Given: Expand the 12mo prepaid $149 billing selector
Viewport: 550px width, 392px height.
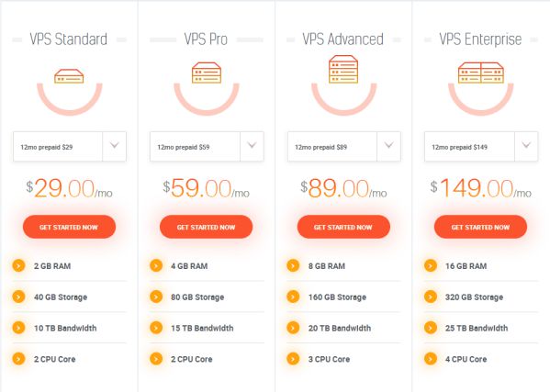Looking at the screenshot, I should click(x=481, y=147).
